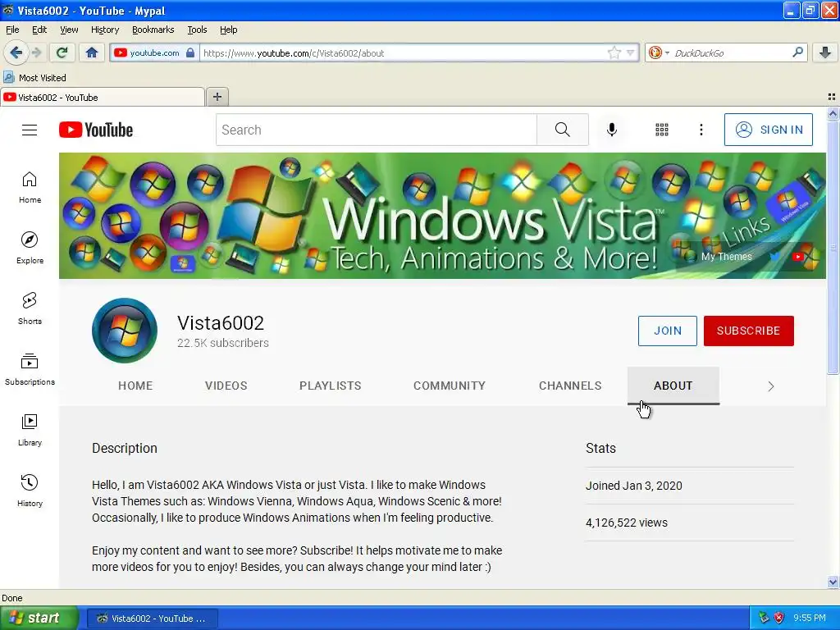
Task: Open the YouTube apps grid icon
Action: [x=662, y=130]
